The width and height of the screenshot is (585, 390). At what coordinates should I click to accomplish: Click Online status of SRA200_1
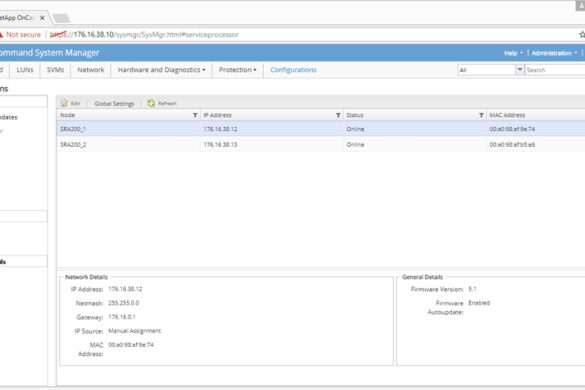click(355, 129)
